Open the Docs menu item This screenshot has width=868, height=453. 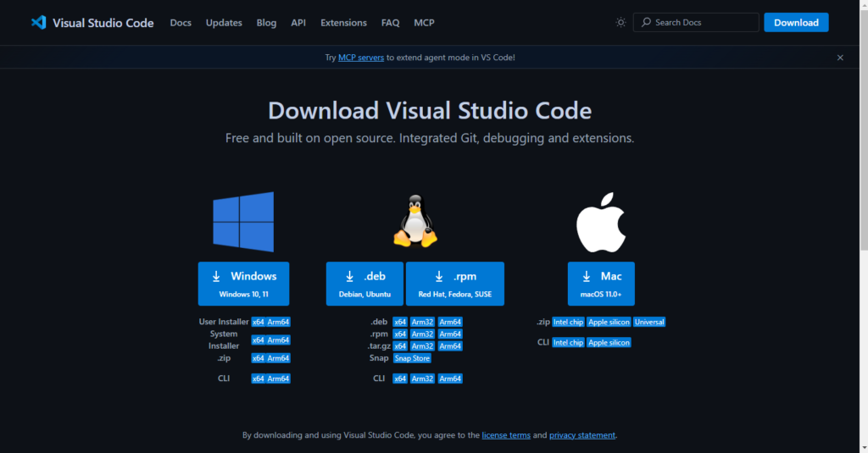[181, 23]
